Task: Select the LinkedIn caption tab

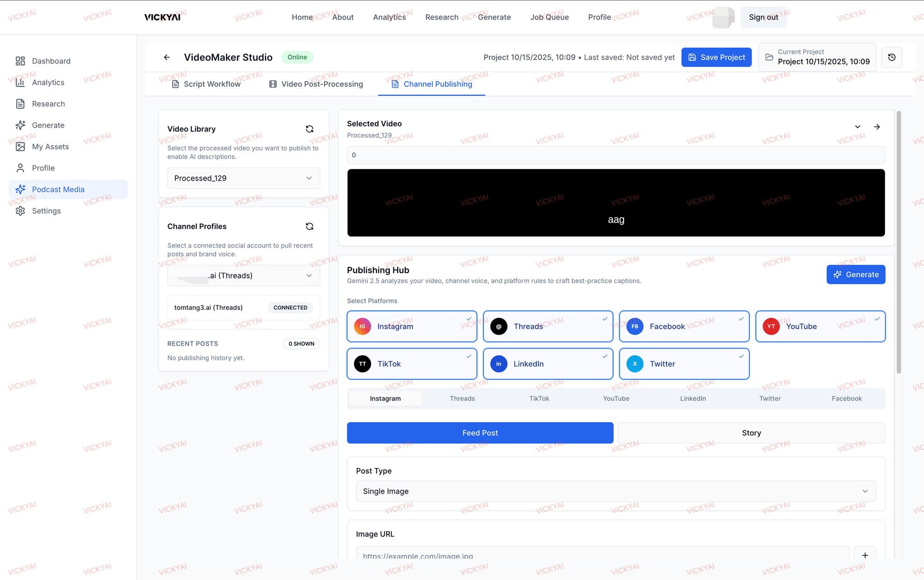Action: click(x=693, y=398)
